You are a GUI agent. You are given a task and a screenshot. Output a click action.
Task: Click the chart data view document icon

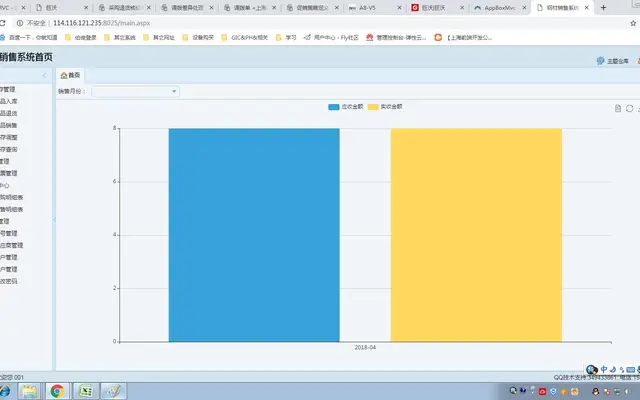click(x=618, y=108)
